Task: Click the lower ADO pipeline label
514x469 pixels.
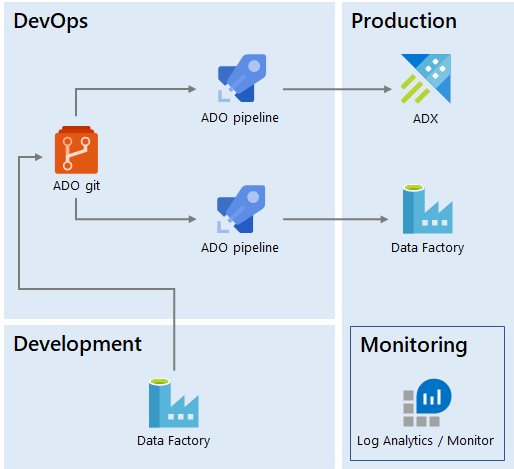Action: click(240, 248)
